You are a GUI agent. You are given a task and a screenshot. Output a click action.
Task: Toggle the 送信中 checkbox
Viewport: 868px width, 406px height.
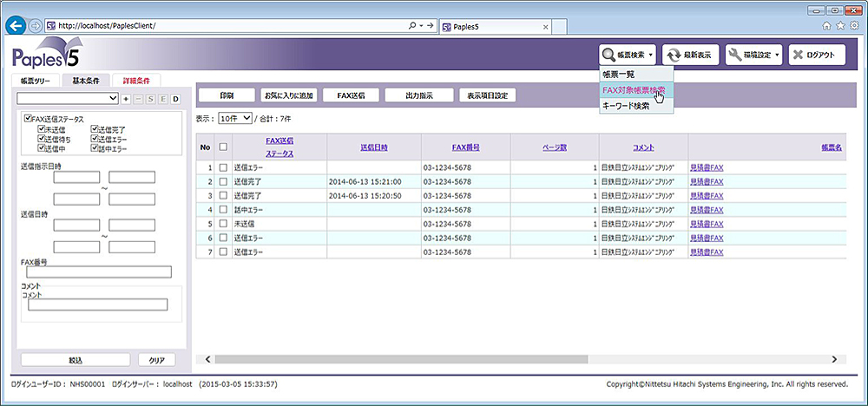(x=41, y=148)
